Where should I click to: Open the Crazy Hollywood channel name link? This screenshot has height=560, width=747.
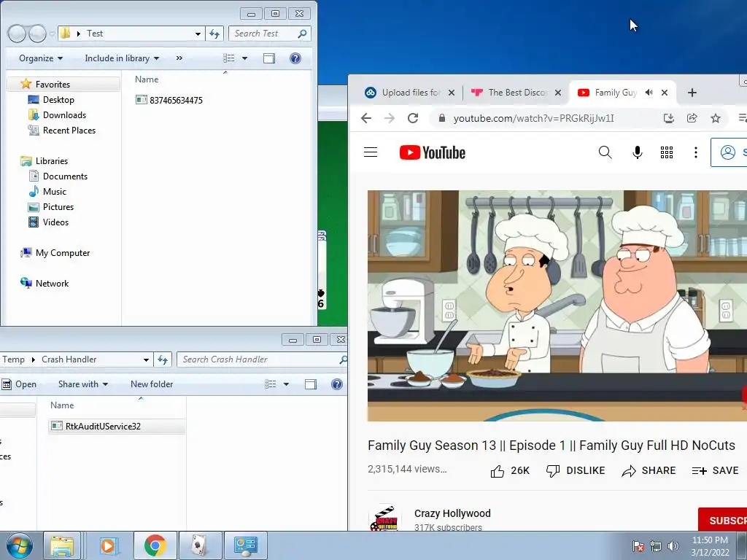click(452, 513)
